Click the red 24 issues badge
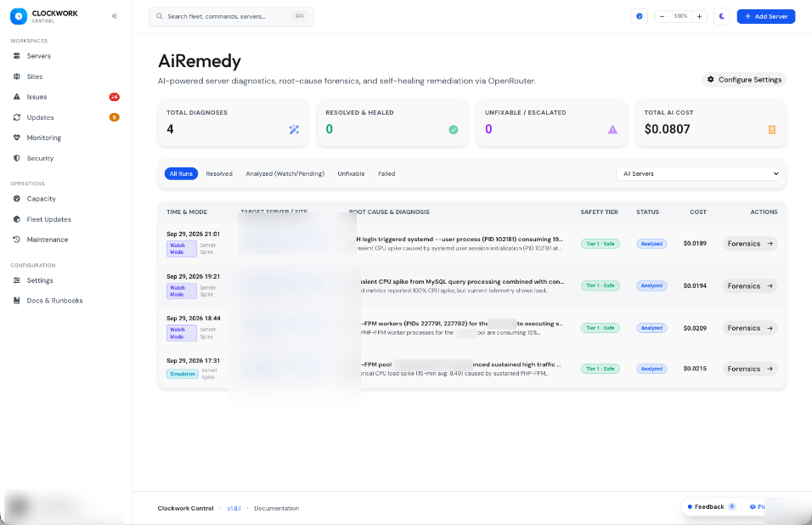 115,97
